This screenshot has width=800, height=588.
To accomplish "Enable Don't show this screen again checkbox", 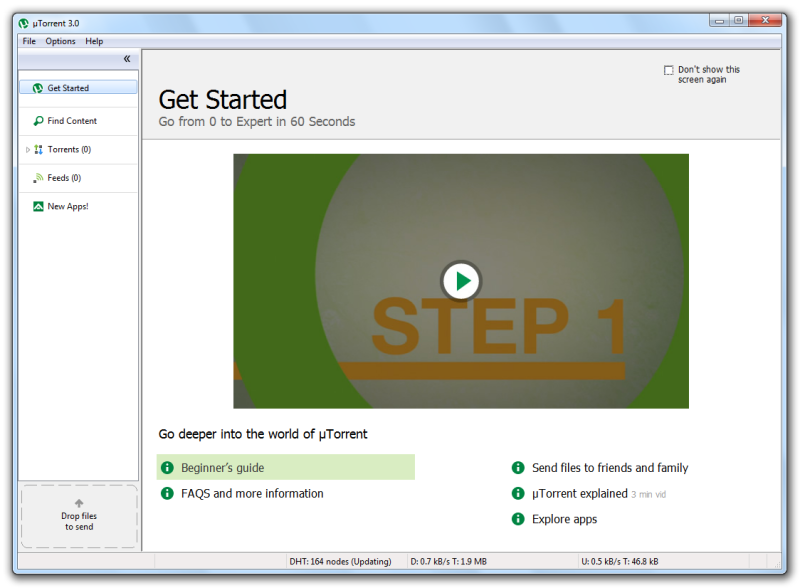I will pos(668,70).
